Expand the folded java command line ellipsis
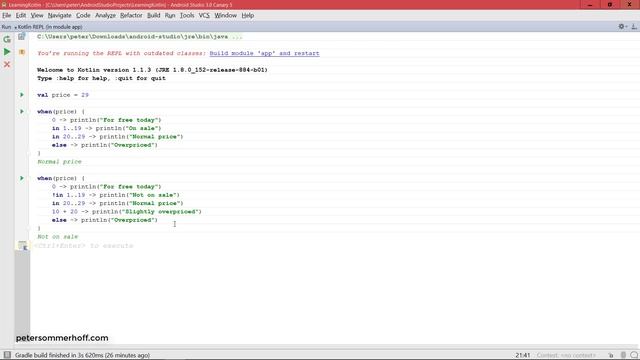This screenshot has height=360, width=640. tap(237, 37)
